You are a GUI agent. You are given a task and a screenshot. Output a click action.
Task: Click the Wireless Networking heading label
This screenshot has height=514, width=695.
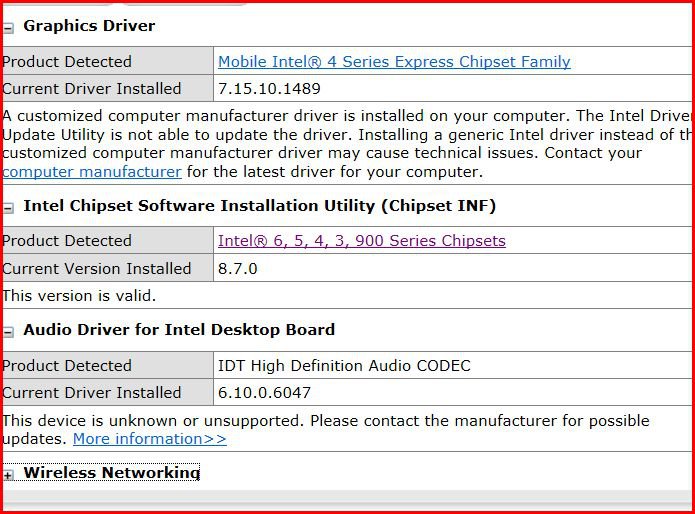[111, 473]
